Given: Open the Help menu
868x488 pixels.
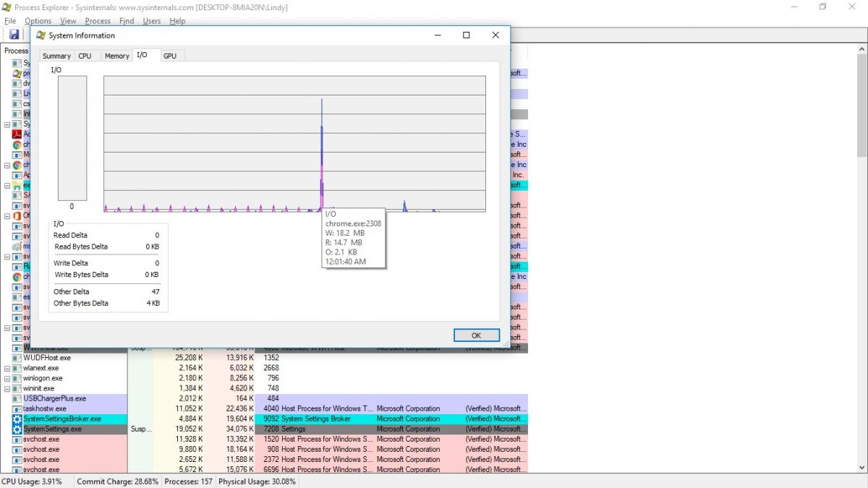Looking at the screenshot, I should (177, 21).
